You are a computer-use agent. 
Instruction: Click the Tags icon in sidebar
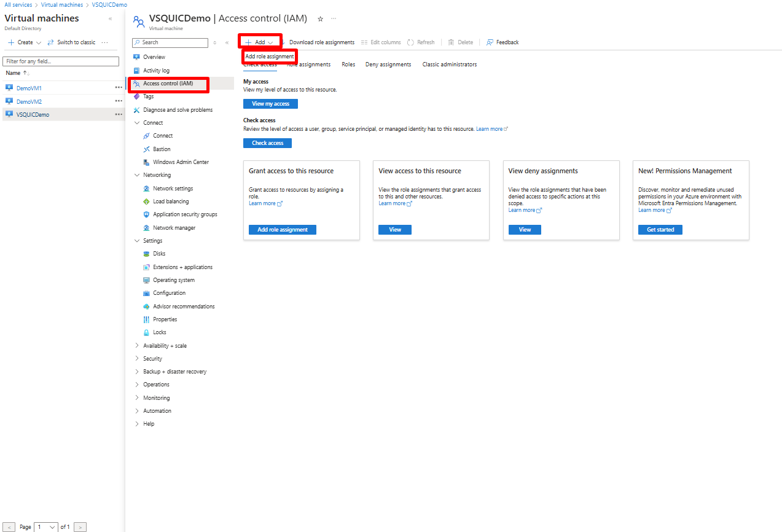point(136,96)
